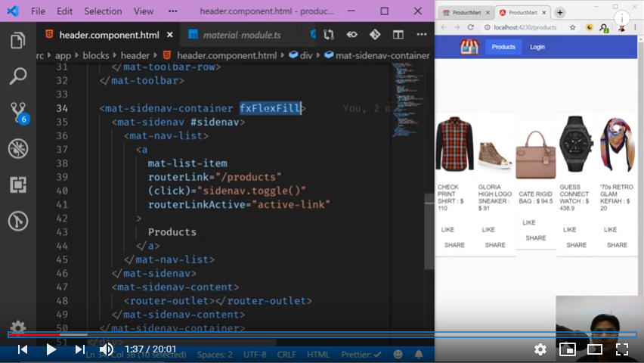The height and width of the screenshot is (363, 644).
Task: Expand the hidden menus ellipsis in menu bar
Action: pos(174,11)
